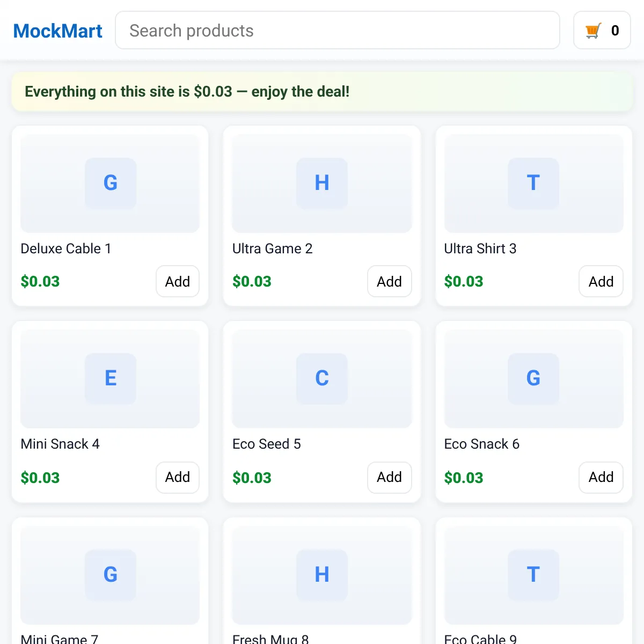Open Eco Snack 6 product image
This screenshot has width=644, height=644.
pyautogui.click(x=533, y=379)
